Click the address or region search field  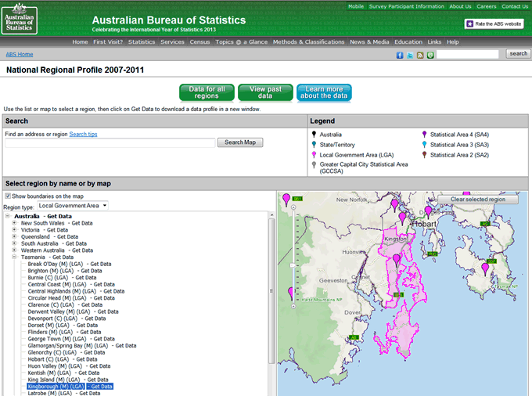[110, 142]
